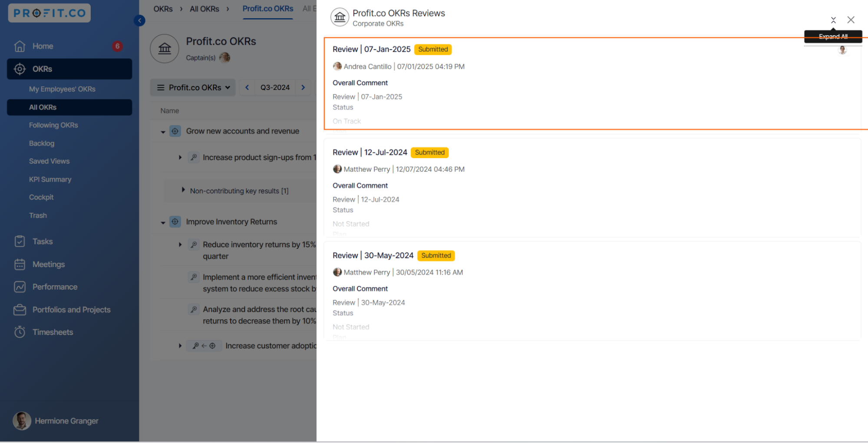Collapse the sidebar with the arrow button
This screenshot has height=443, width=868.
click(x=139, y=20)
